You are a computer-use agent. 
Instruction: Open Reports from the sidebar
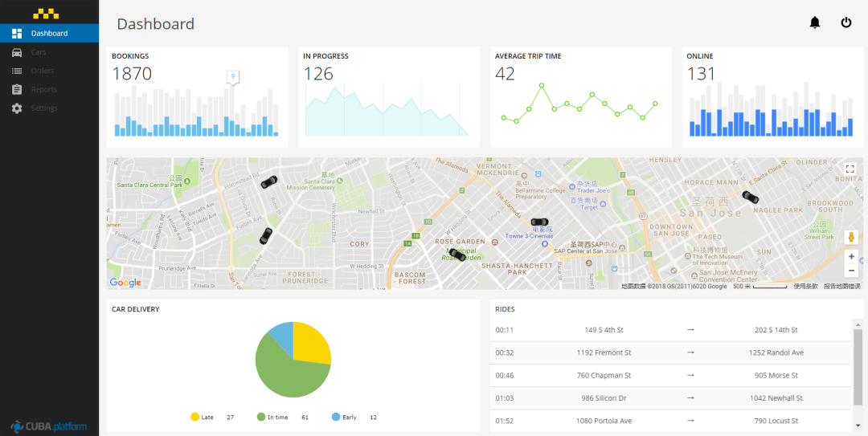[43, 89]
